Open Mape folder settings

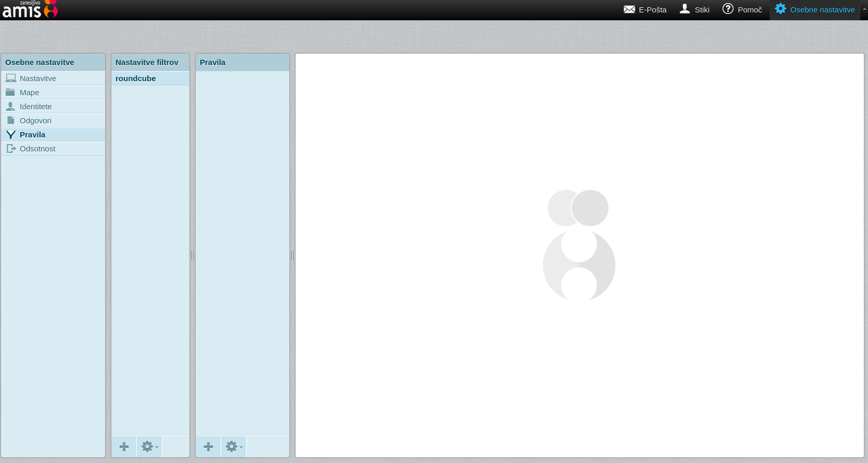[x=53, y=92]
